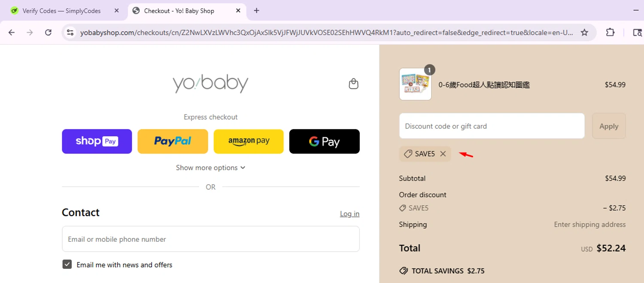Screen dimensions: 644x283
Task: Open site information icon in address bar
Action: click(70, 32)
